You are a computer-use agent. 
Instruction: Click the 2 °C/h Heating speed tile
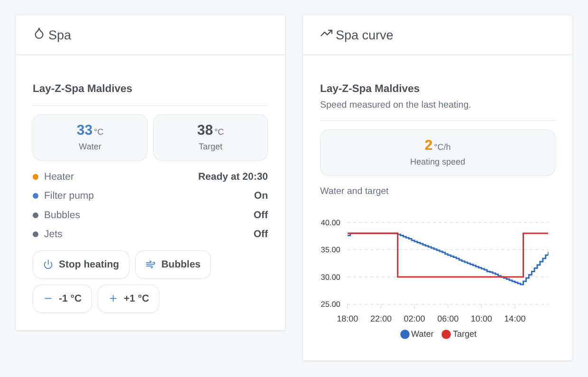tap(438, 153)
